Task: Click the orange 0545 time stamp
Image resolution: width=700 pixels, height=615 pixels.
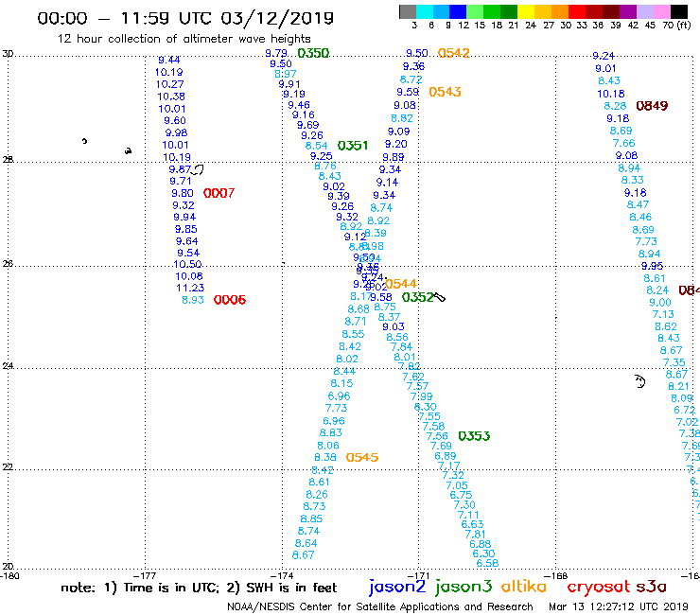Action: (362, 457)
